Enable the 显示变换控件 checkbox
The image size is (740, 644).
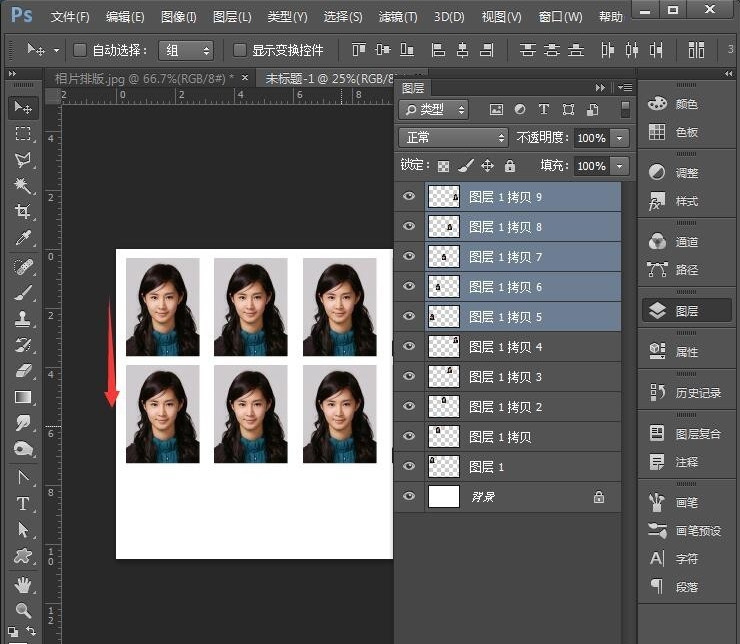pyautogui.click(x=240, y=50)
